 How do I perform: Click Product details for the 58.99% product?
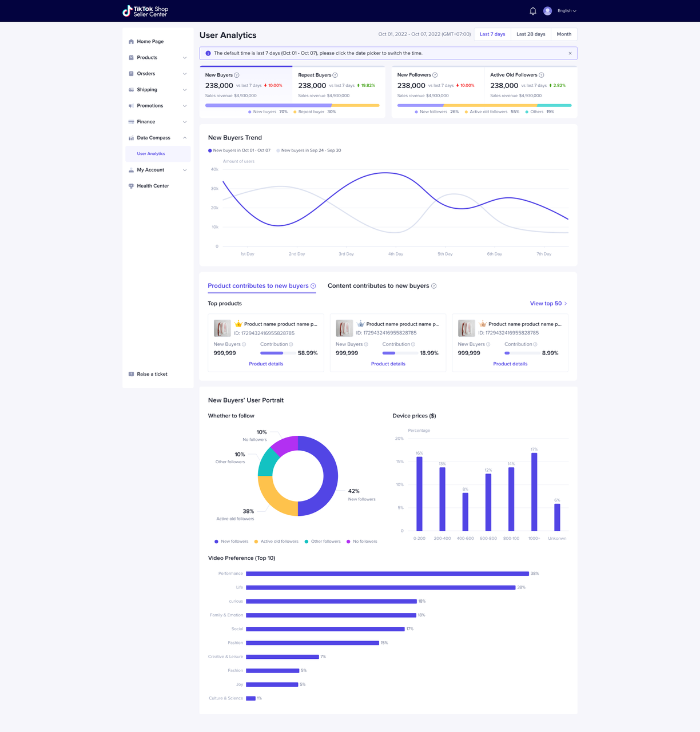coord(266,364)
